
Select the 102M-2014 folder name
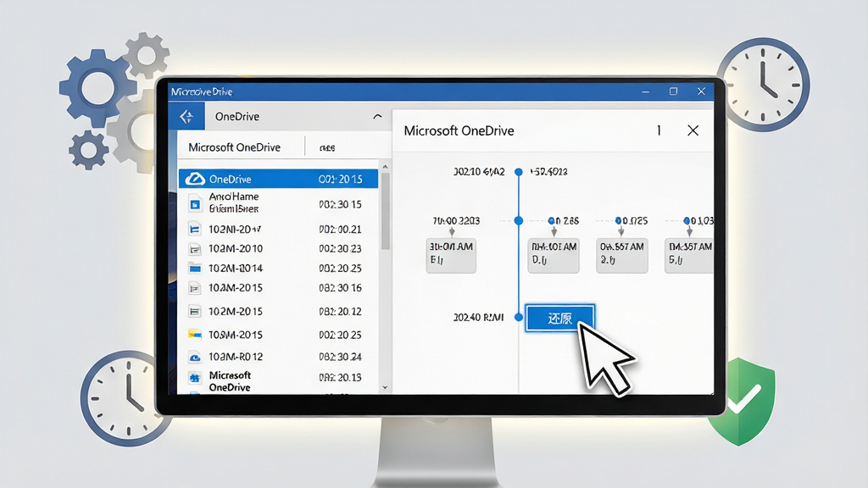click(236, 269)
